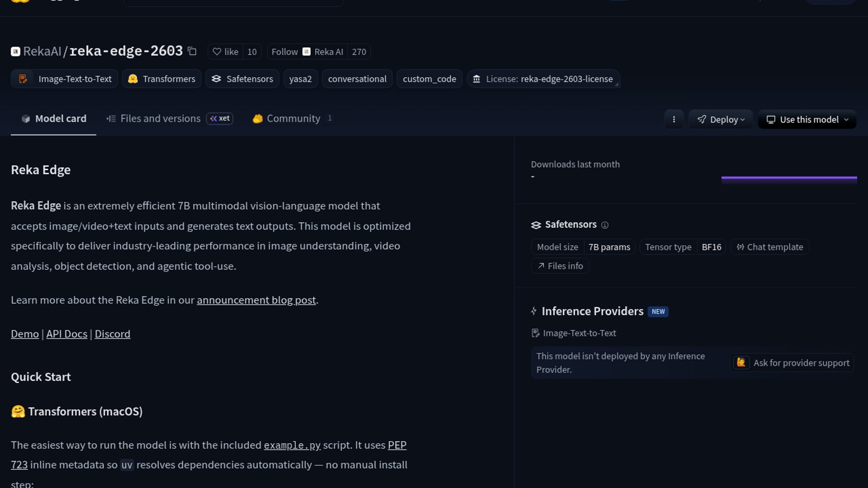Click the Safetensors info circle icon
This screenshot has width=868, height=488.
point(605,225)
